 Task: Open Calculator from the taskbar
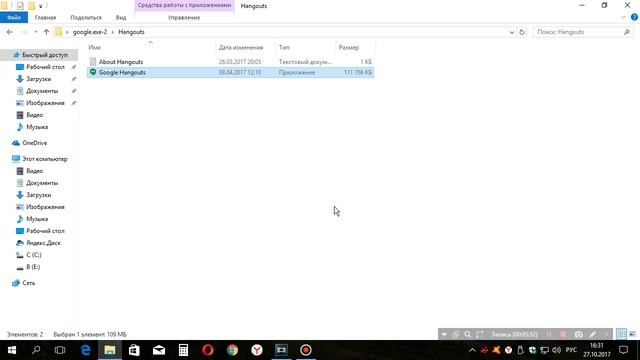(183, 350)
